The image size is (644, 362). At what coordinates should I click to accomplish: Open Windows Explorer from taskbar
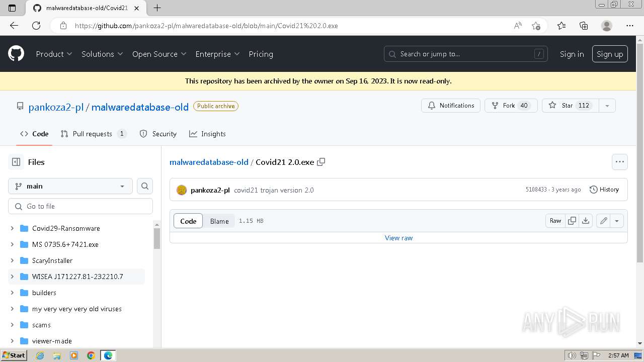click(57, 355)
